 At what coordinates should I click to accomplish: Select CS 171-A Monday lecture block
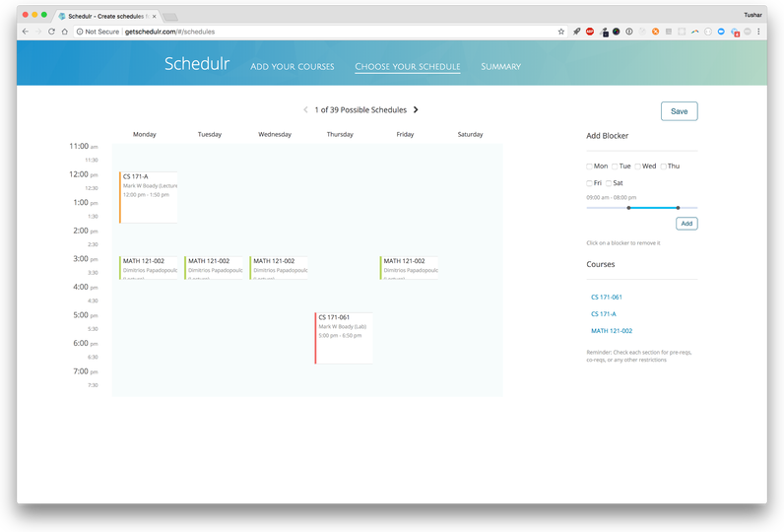149,197
